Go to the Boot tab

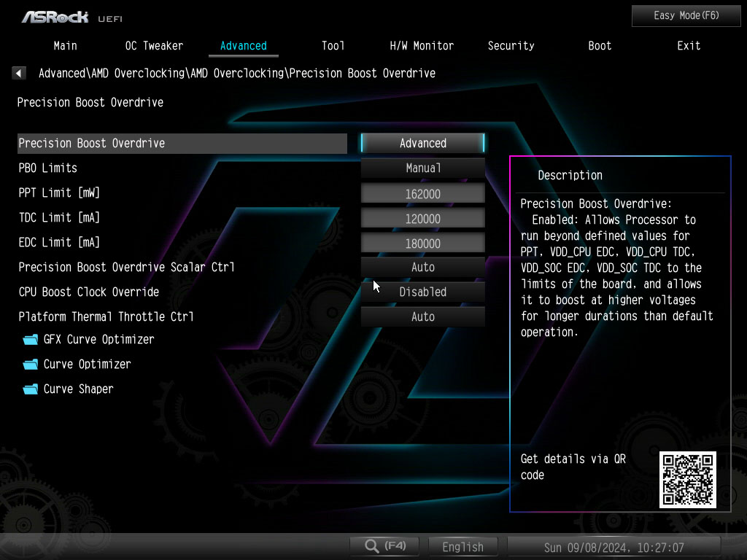click(x=600, y=46)
